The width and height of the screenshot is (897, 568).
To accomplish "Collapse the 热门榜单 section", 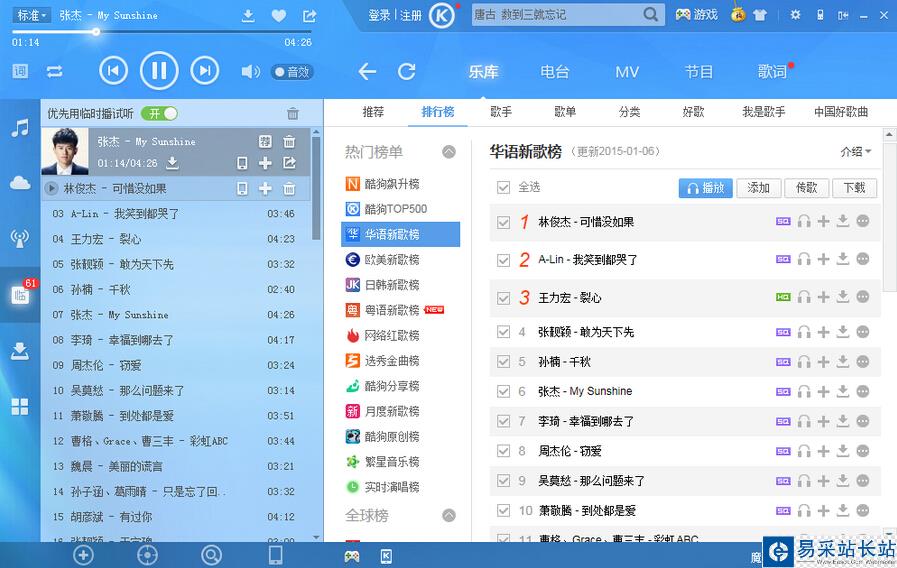I will [x=449, y=152].
